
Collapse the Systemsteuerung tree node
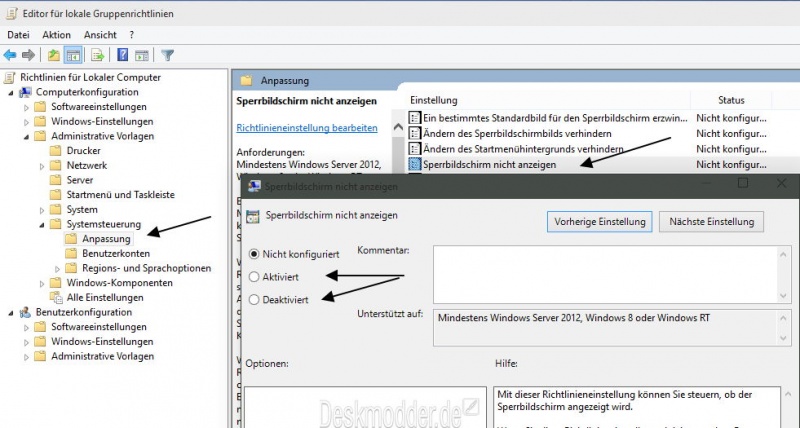[42, 224]
